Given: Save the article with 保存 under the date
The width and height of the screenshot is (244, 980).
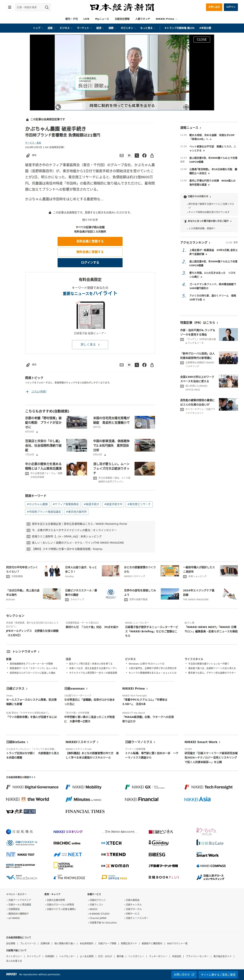Looking at the screenshot, I should 31,155.
